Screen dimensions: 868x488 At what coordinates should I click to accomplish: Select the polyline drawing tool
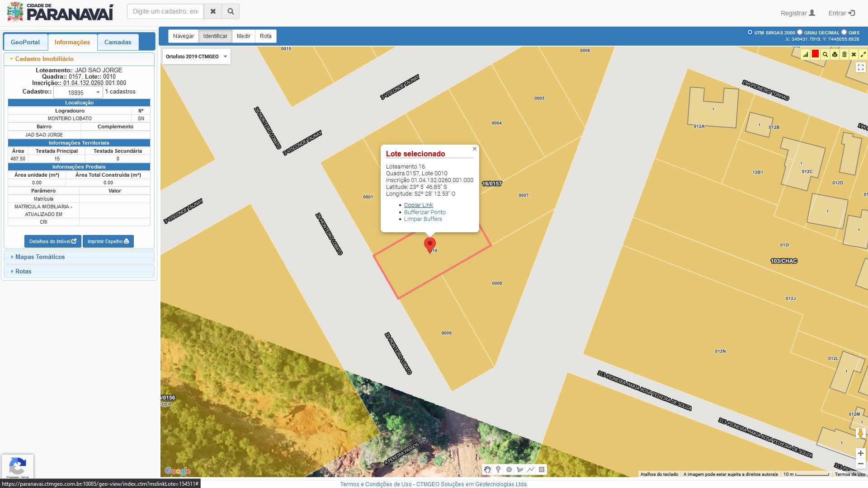click(x=531, y=469)
